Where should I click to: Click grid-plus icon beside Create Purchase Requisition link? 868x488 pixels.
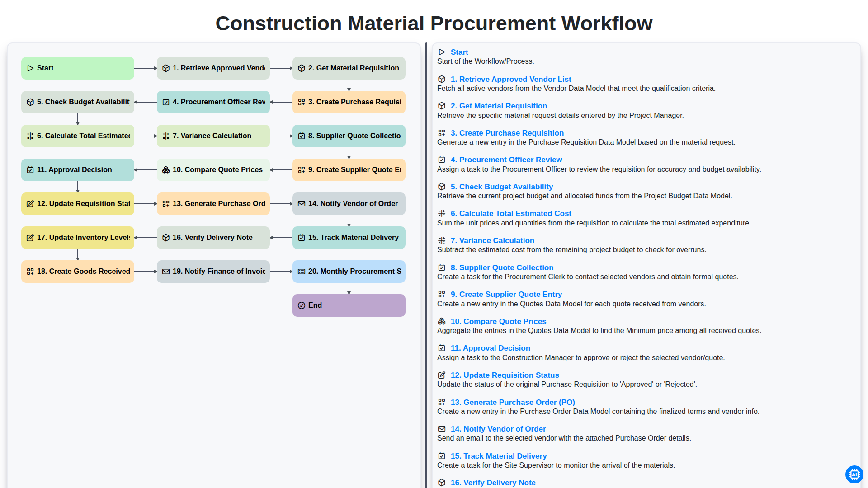coord(442,133)
